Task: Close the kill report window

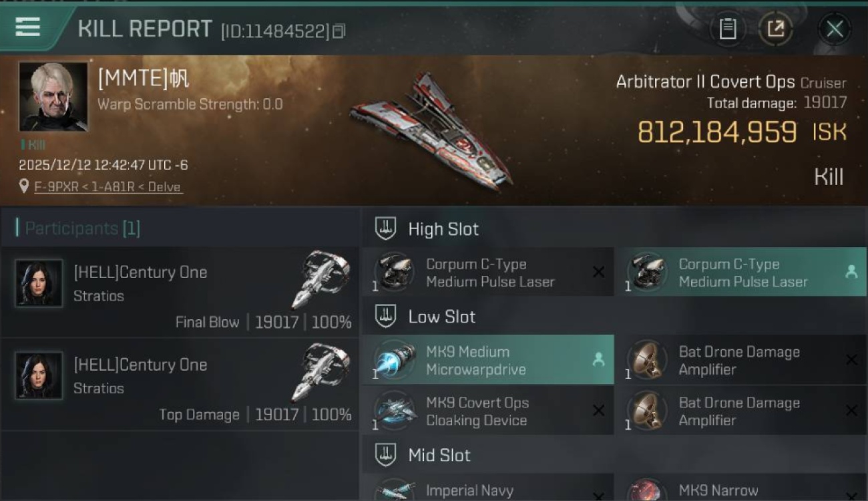Action: pyautogui.click(x=834, y=29)
